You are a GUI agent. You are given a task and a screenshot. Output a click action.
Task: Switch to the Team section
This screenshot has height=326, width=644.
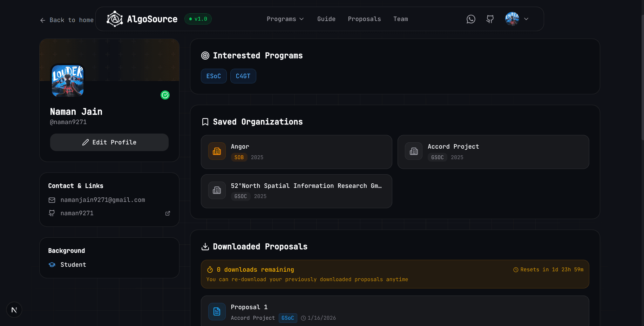pos(401,19)
